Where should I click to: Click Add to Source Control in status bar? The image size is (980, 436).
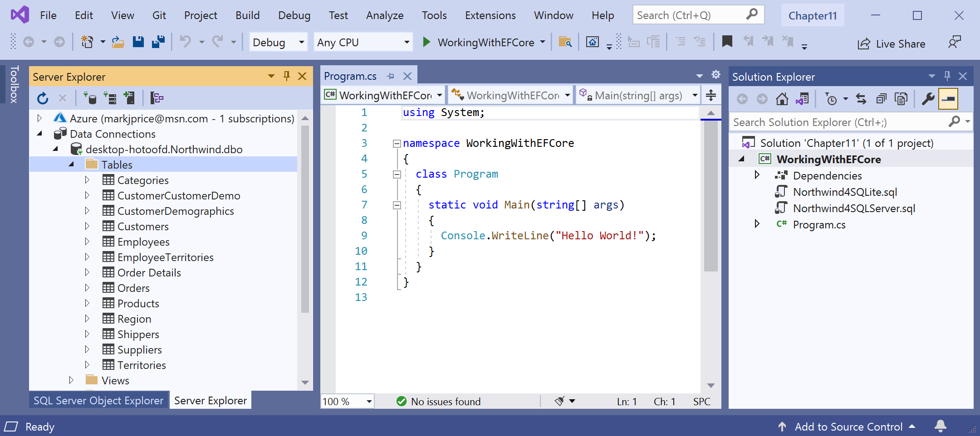[x=848, y=426]
